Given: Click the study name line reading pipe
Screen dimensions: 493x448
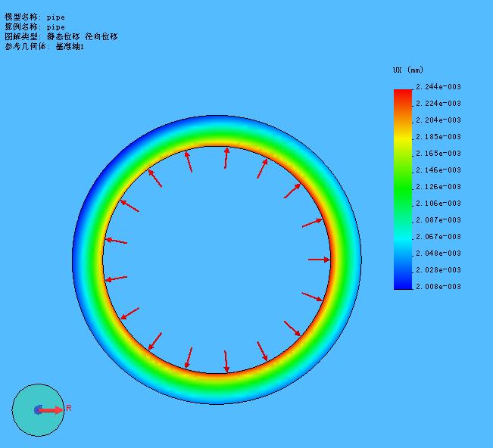Looking at the screenshot, I should pyautogui.click(x=35, y=26).
